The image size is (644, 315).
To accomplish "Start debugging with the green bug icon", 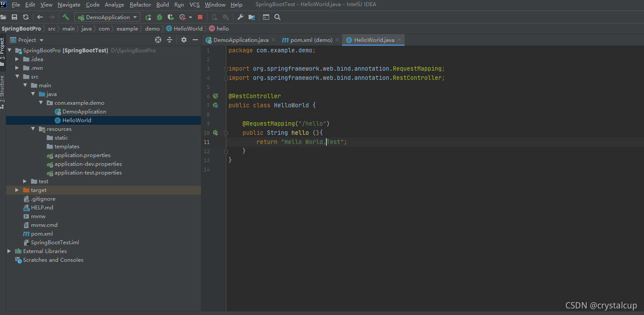I will [x=159, y=17].
